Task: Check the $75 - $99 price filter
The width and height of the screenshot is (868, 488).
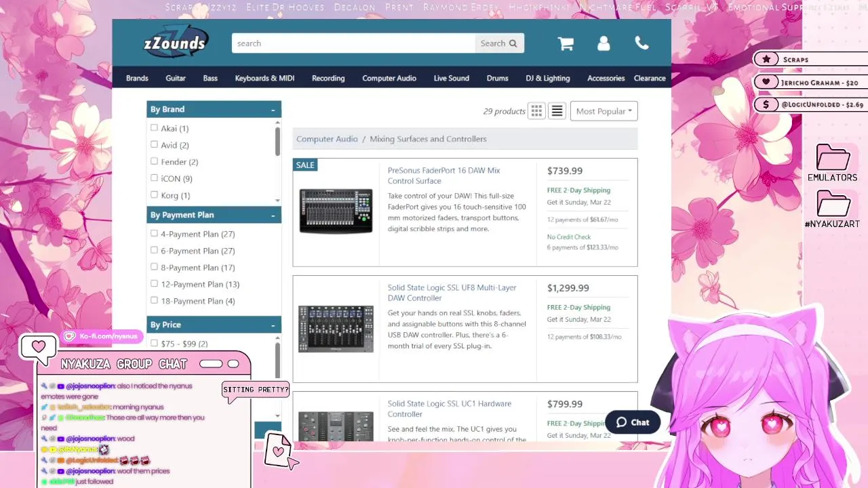Action: coord(154,343)
